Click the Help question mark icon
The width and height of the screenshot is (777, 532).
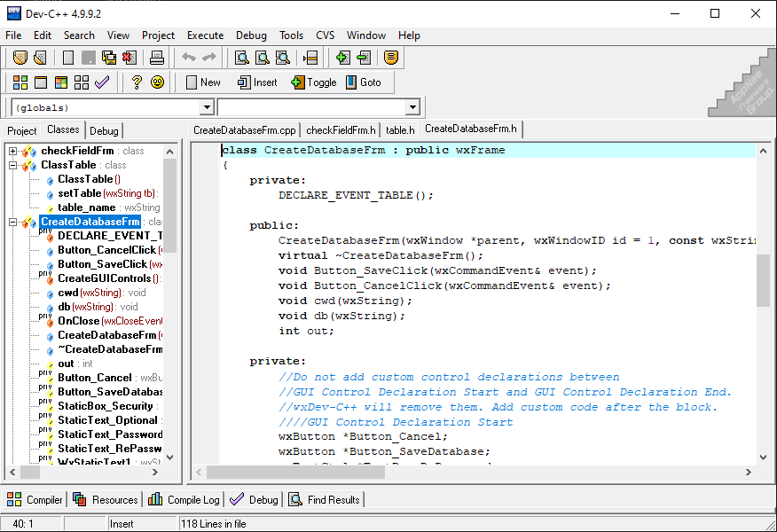[137, 82]
